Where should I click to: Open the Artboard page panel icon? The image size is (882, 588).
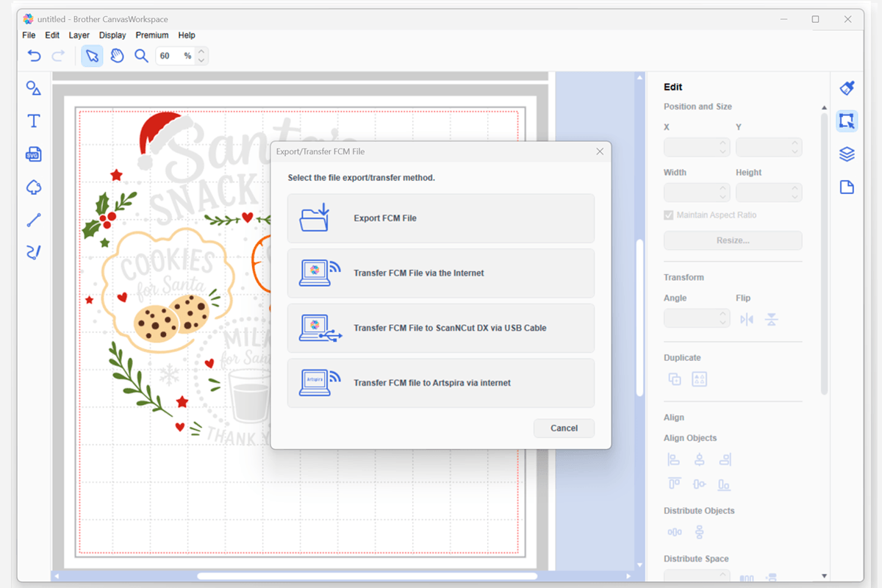coord(847,187)
